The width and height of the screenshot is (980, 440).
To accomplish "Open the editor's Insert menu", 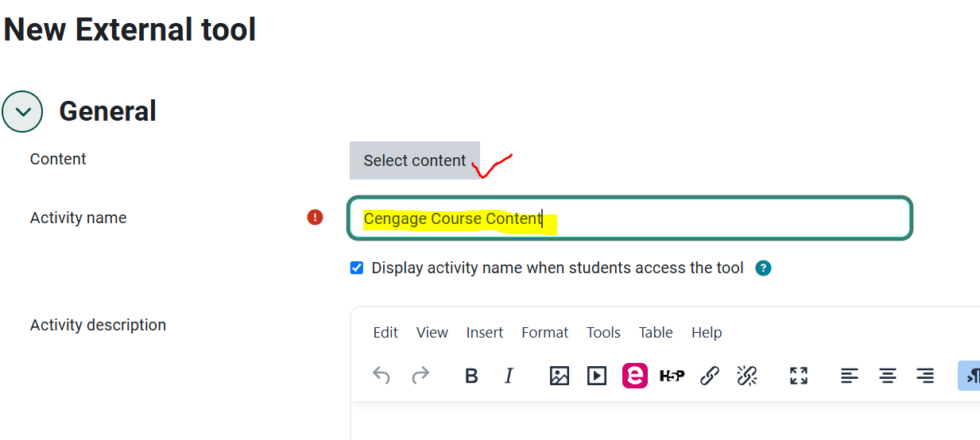I will [484, 333].
